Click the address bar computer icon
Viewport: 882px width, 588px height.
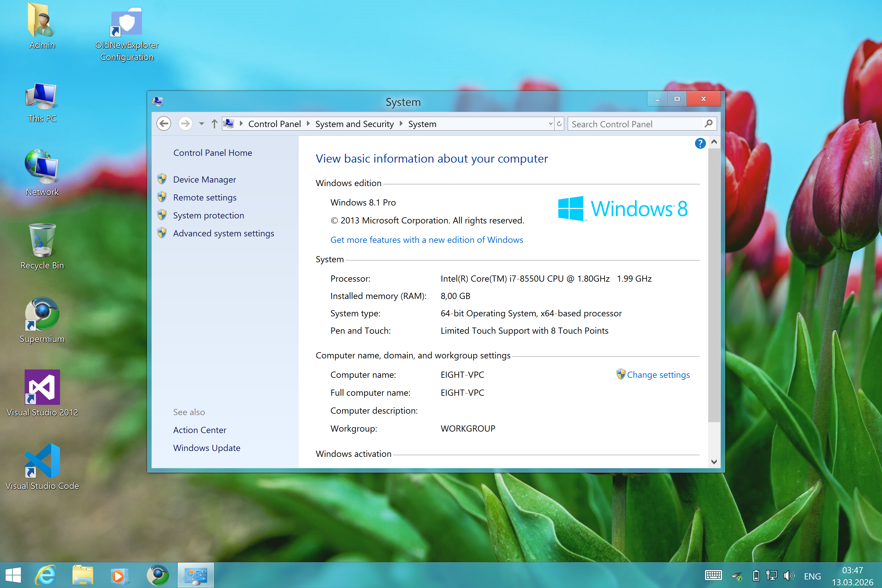229,124
